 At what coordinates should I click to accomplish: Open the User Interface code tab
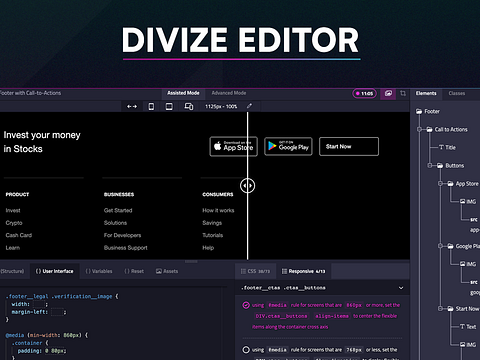(54, 271)
